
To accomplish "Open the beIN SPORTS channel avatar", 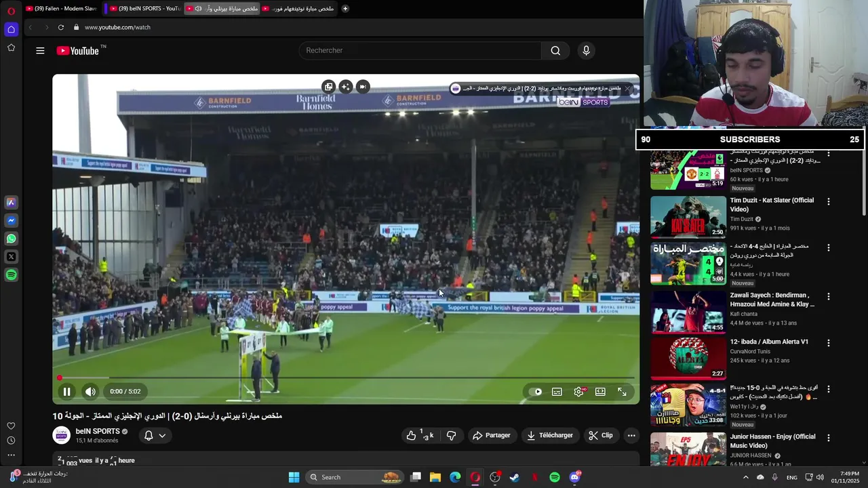I will point(61,435).
